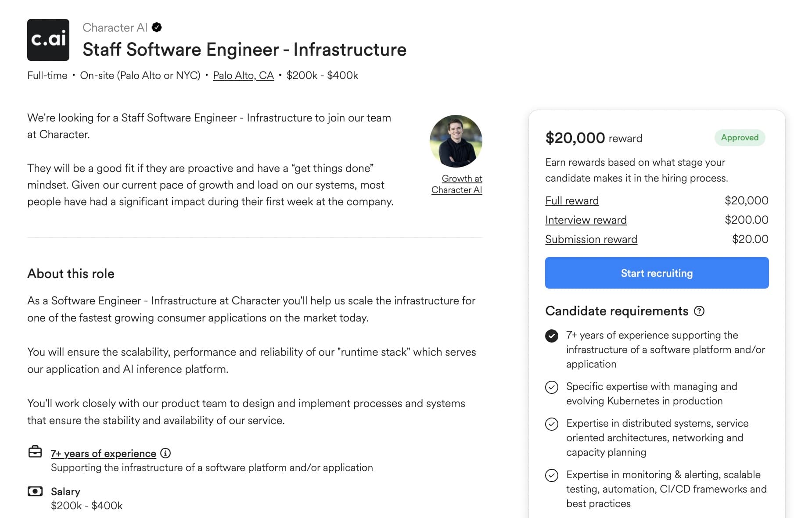Click the "$200.00" interview reward amount
This screenshot has width=812, height=518.
(747, 220)
